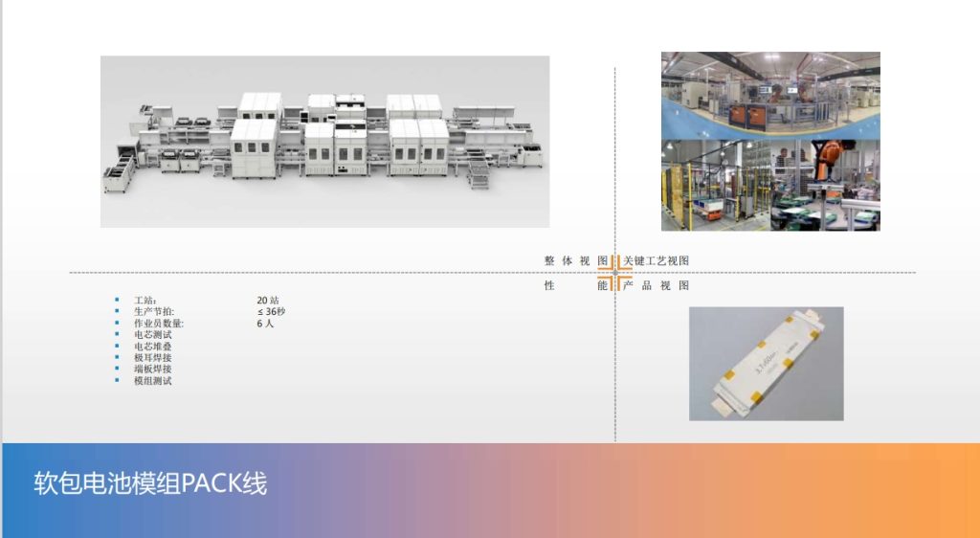Select the 电芯测试 bullet item

point(152,335)
